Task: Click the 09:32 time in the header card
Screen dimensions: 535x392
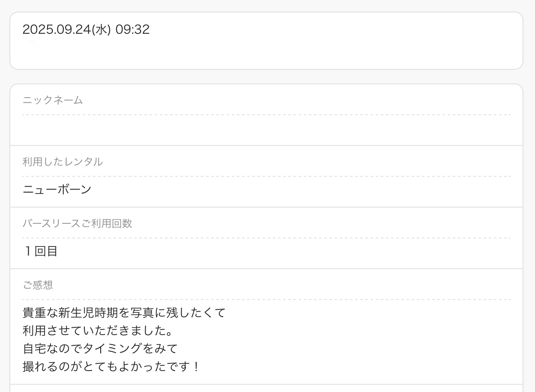Action: pos(132,30)
